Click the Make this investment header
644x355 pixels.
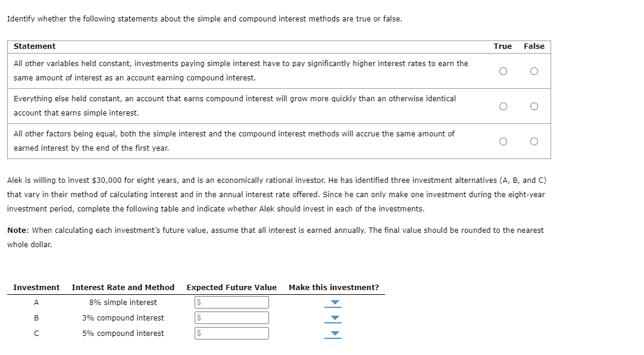[334, 287]
